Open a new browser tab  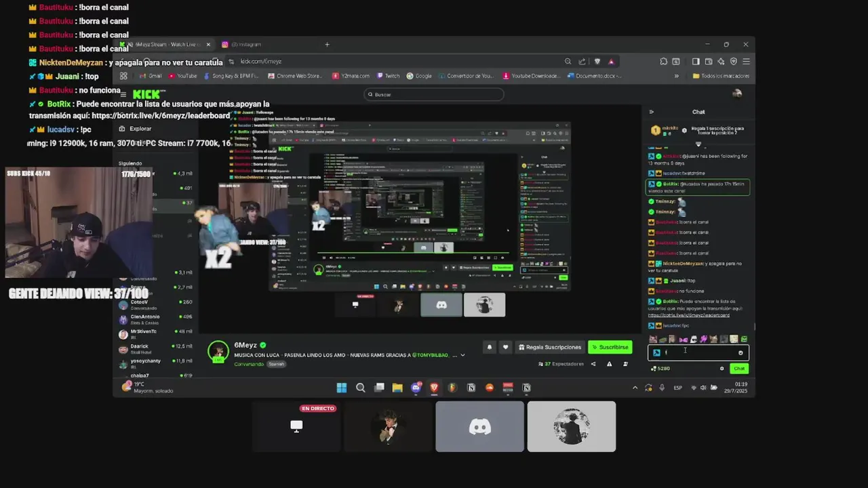pyautogui.click(x=327, y=45)
